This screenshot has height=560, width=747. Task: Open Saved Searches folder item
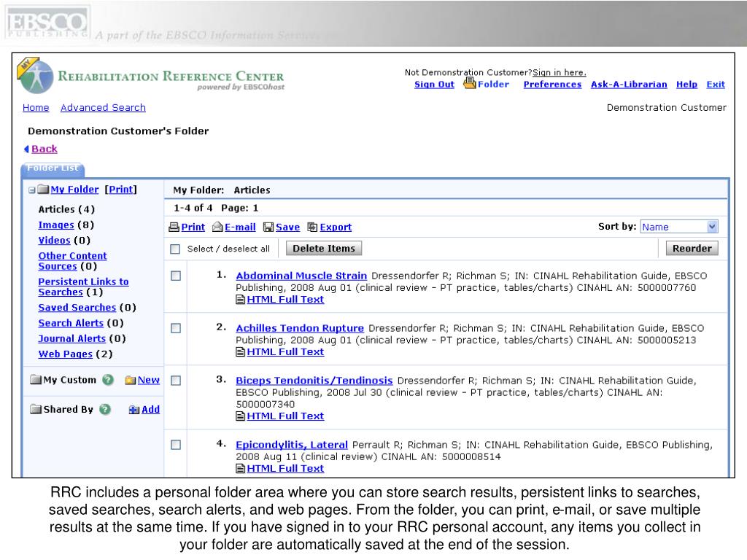(x=77, y=308)
